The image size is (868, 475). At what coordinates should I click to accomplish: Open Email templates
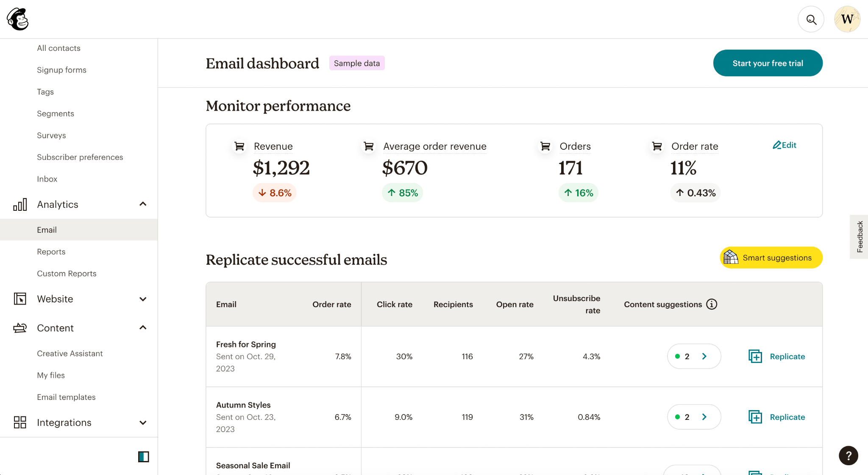tap(66, 397)
